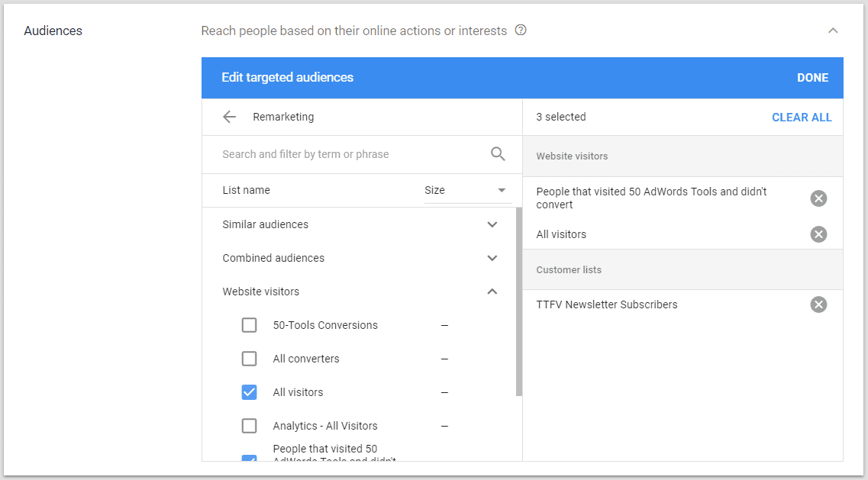Collapse Website visitors group
Viewport: 868px width, 480px height.
point(492,292)
